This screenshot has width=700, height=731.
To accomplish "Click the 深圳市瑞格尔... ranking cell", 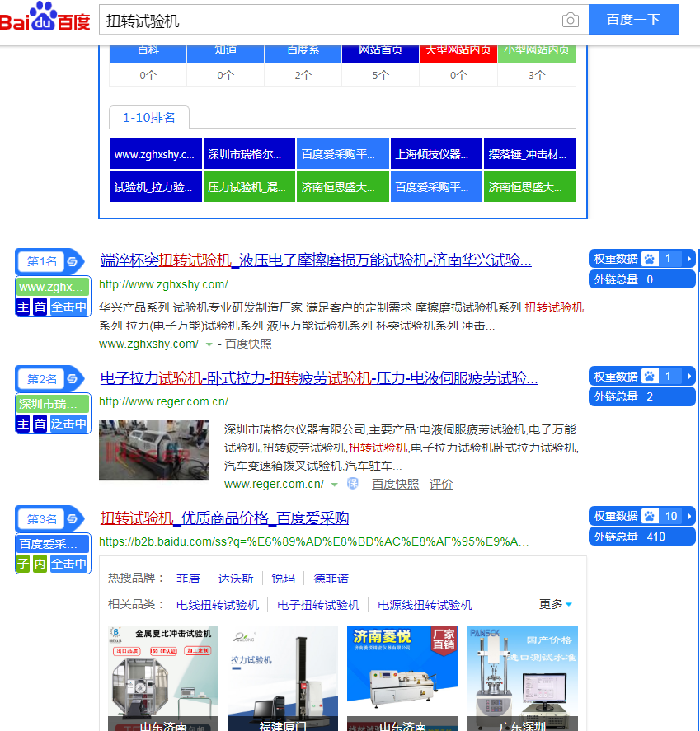I will [249, 153].
